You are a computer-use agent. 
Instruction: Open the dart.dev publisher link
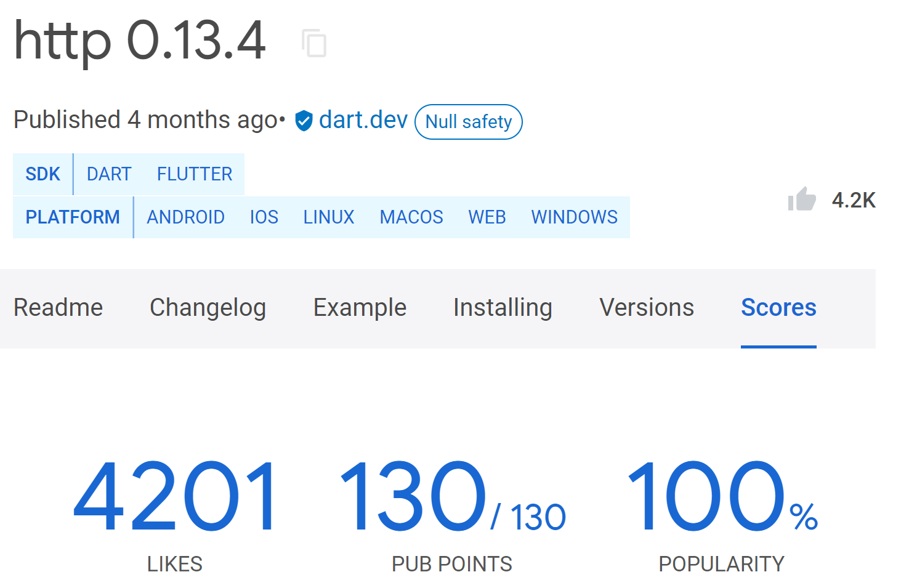coord(363,120)
